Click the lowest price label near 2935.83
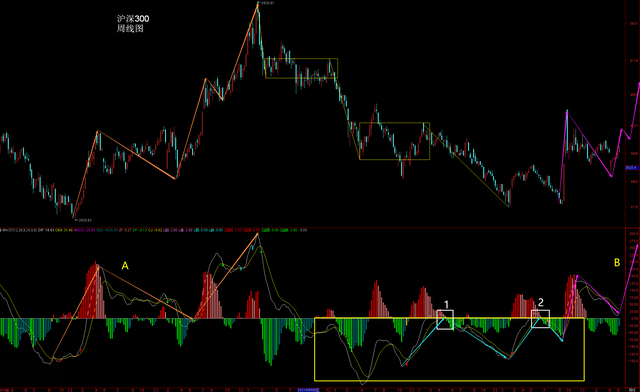The image size is (640, 392). 84,220
